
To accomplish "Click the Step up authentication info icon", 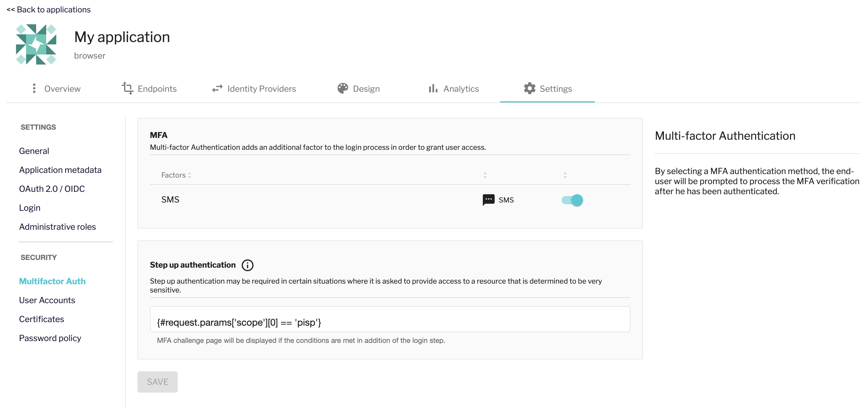I will coord(247,265).
